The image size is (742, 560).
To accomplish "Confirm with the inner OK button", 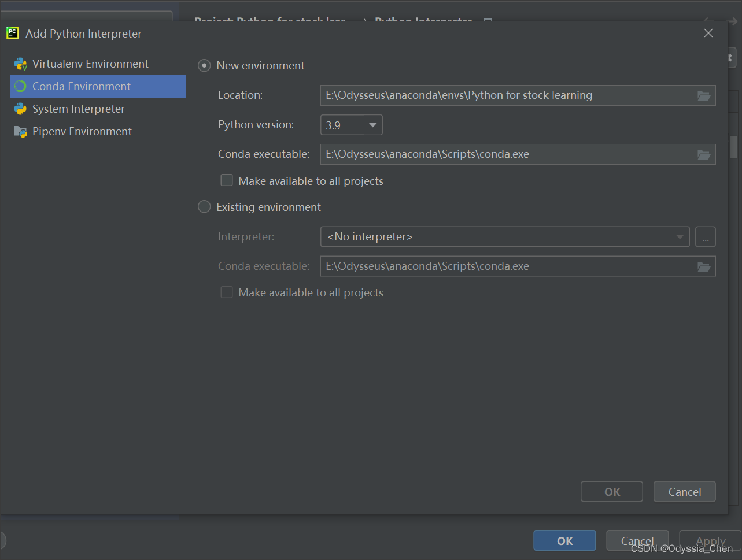I will 611,491.
